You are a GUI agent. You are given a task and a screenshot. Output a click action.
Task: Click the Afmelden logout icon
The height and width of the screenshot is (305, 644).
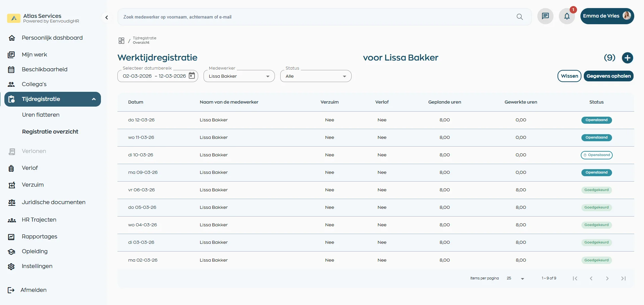[x=11, y=290]
